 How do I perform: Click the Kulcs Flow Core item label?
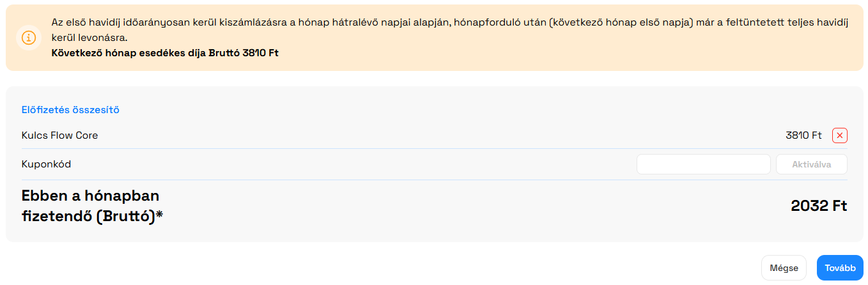pos(59,135)
